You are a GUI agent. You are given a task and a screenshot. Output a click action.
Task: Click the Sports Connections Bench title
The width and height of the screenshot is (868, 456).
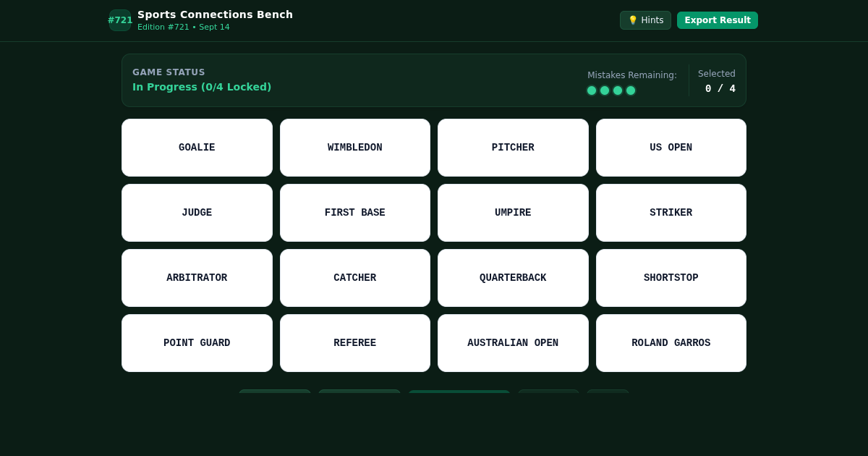[x=215, y=14]
